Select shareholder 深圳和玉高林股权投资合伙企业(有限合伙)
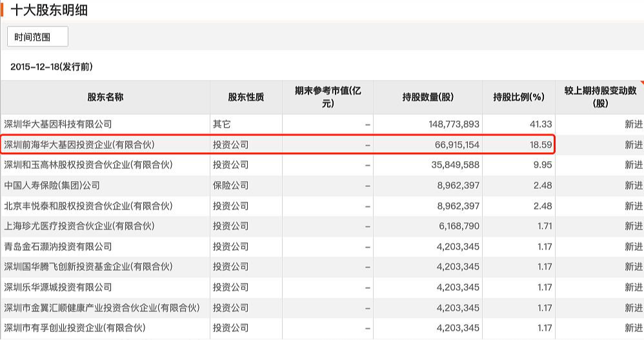 [88, 164]
